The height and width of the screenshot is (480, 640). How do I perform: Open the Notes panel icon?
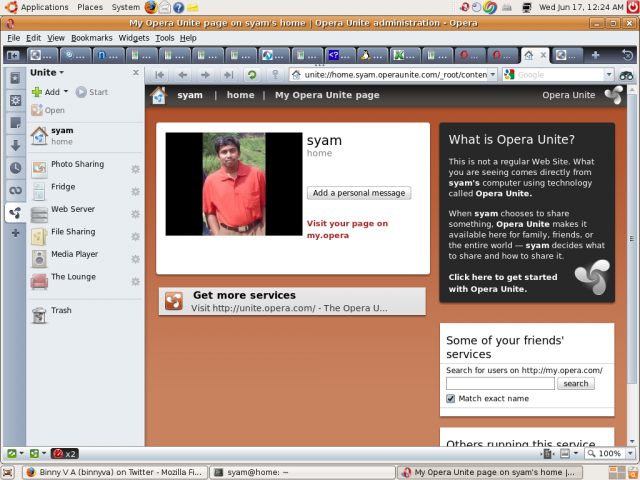point(16,123)
